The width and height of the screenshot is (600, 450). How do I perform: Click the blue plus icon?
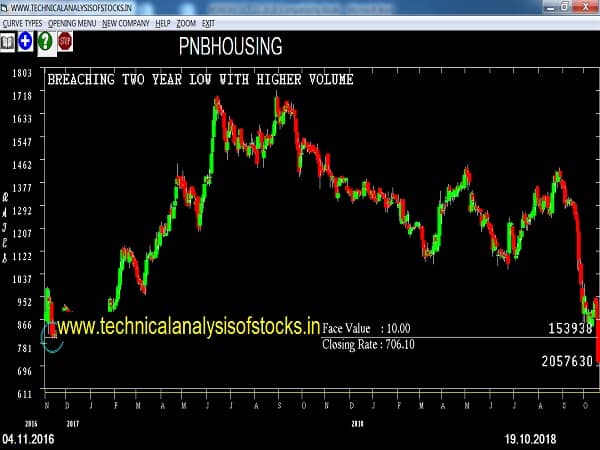tap(26, 42)
